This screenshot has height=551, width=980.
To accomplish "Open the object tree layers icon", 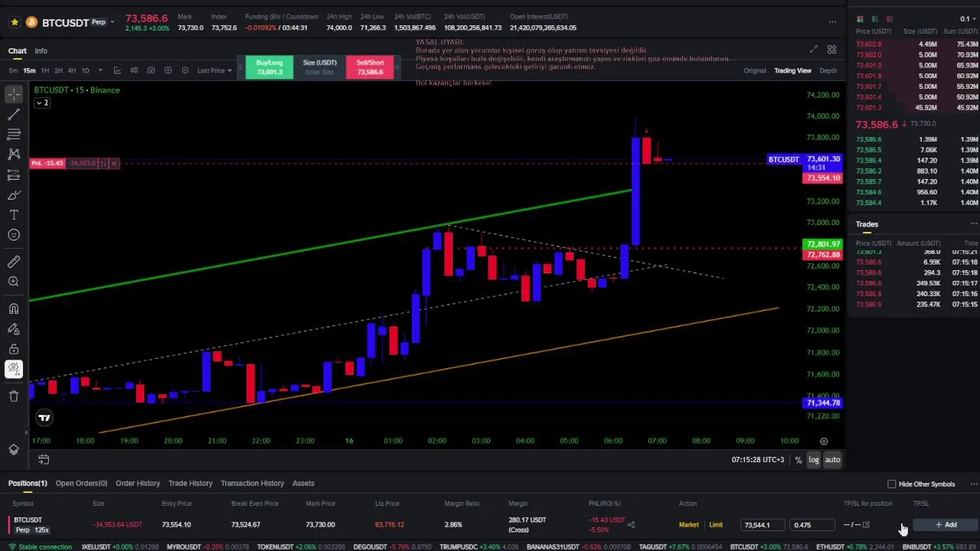I will tap(14, 449).
